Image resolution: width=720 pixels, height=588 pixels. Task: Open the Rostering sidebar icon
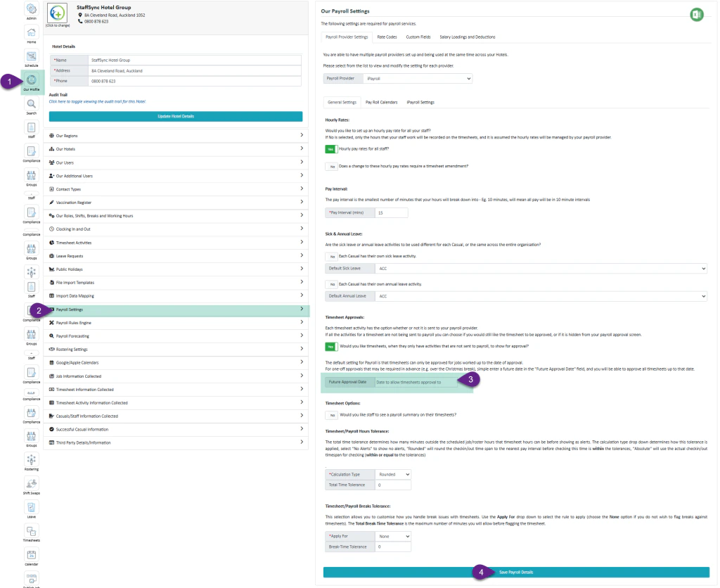coord(31,459)
